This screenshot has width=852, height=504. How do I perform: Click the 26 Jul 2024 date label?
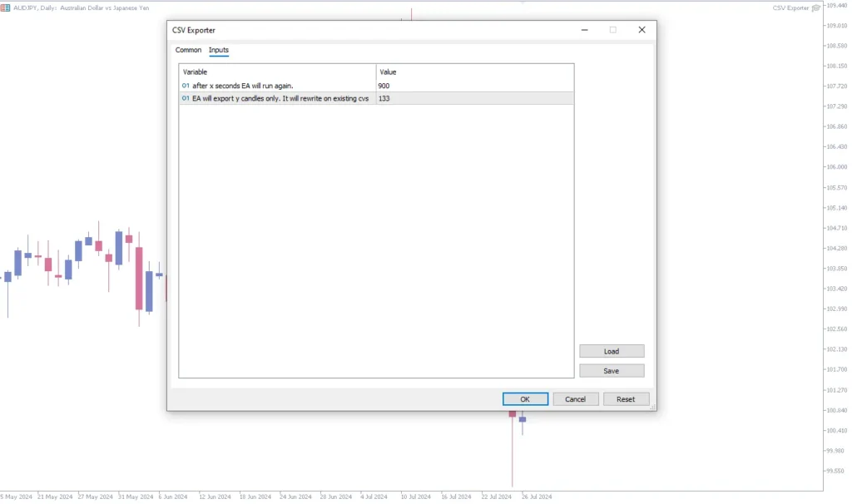tap(537, 497)
